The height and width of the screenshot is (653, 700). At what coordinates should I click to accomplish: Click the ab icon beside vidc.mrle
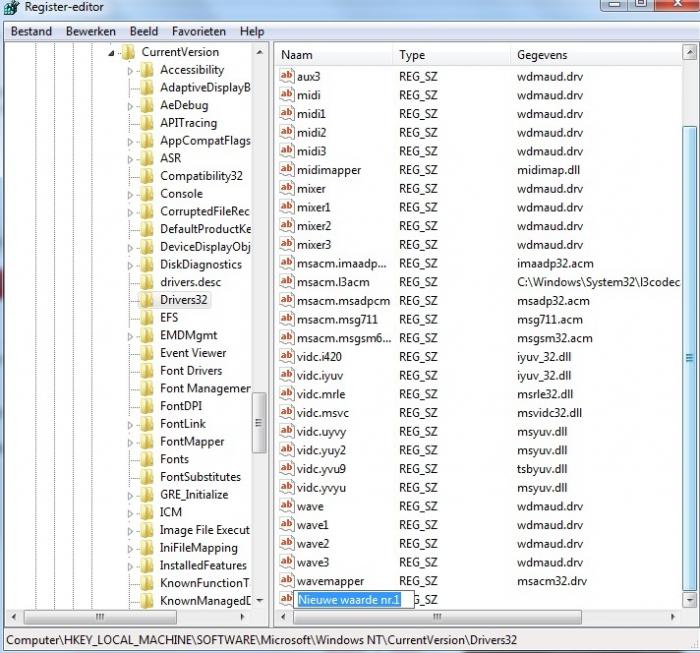click(x=287, y=393)
